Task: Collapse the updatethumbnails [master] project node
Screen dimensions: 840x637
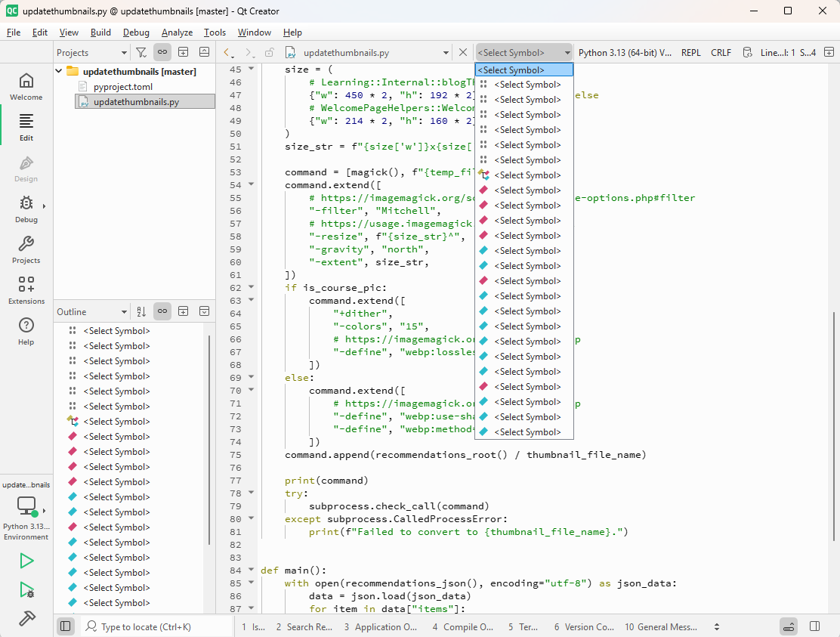Action: (60, 71)
